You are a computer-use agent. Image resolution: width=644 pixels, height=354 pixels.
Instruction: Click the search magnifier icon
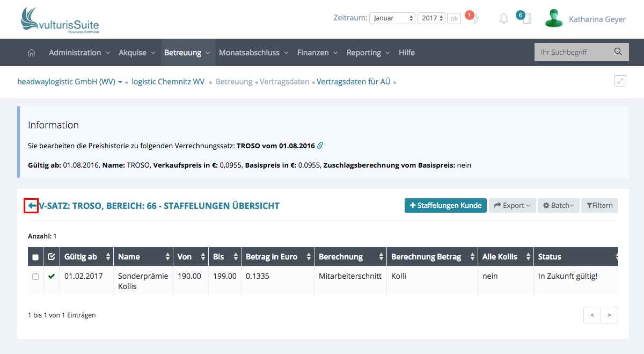point(618,52)
